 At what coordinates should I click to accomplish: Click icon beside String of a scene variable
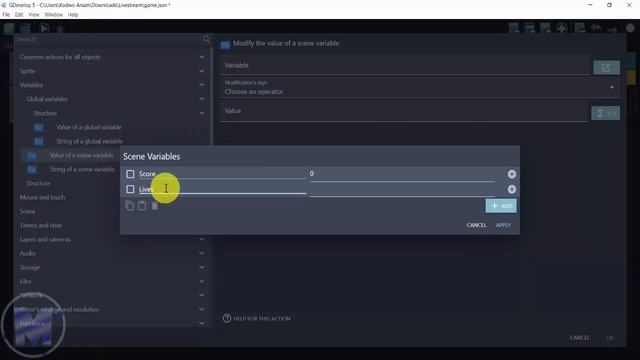[x=32, y=169]
